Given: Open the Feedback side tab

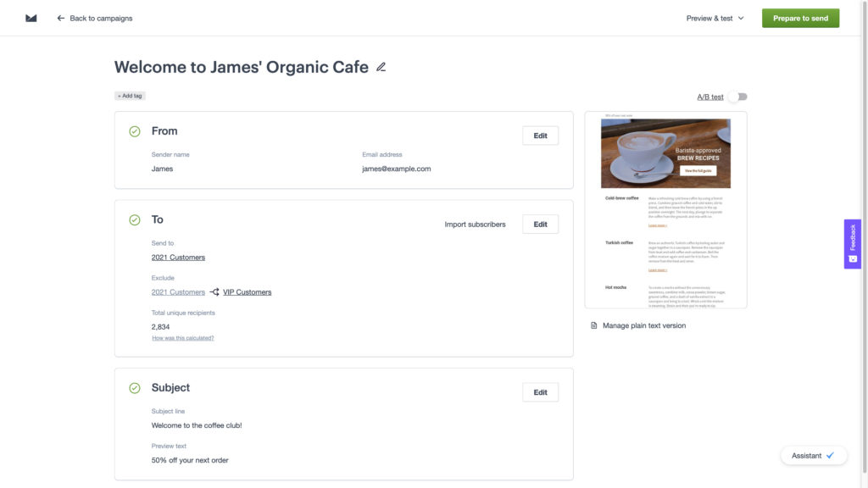Looking at the screenshot, I should click(852, 244).
